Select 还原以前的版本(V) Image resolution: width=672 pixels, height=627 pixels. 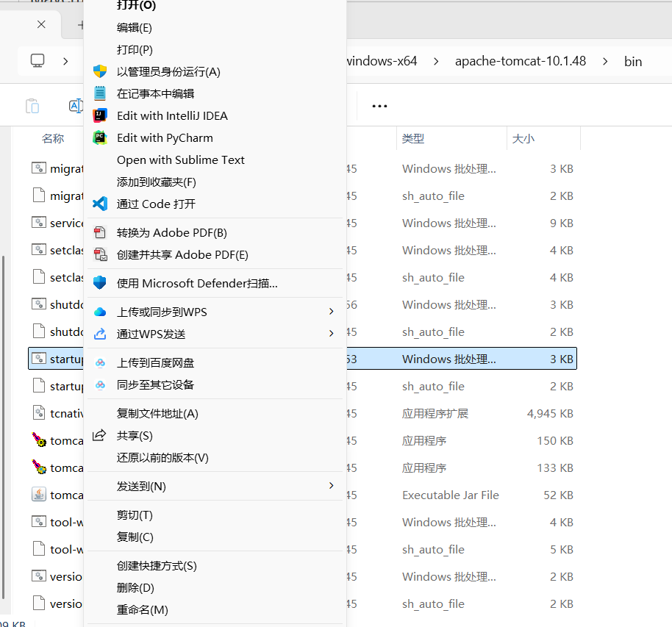215,458
